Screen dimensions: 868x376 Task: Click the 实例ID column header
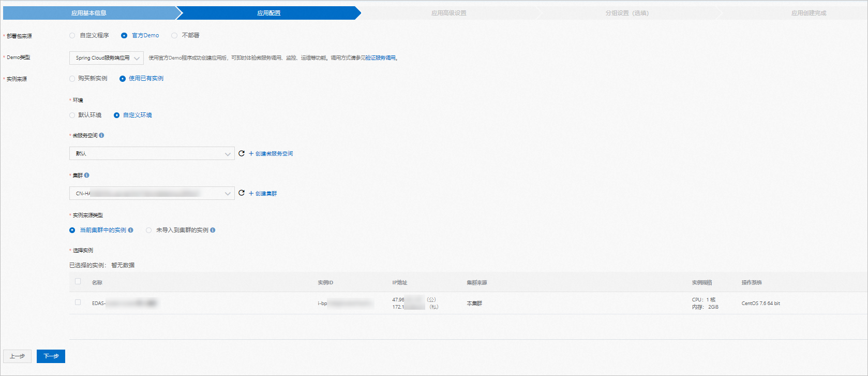tap(325, 283)
